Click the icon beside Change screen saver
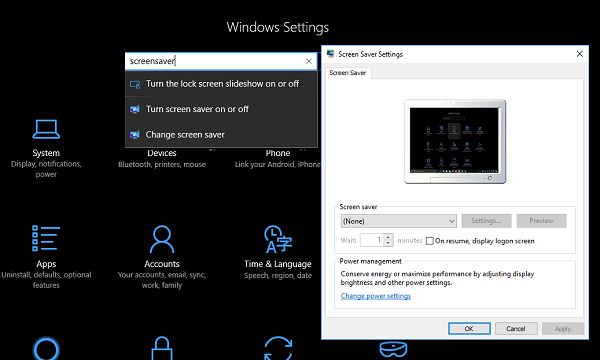The width and height of the screenshot is (600, 360). click(135, 135)
